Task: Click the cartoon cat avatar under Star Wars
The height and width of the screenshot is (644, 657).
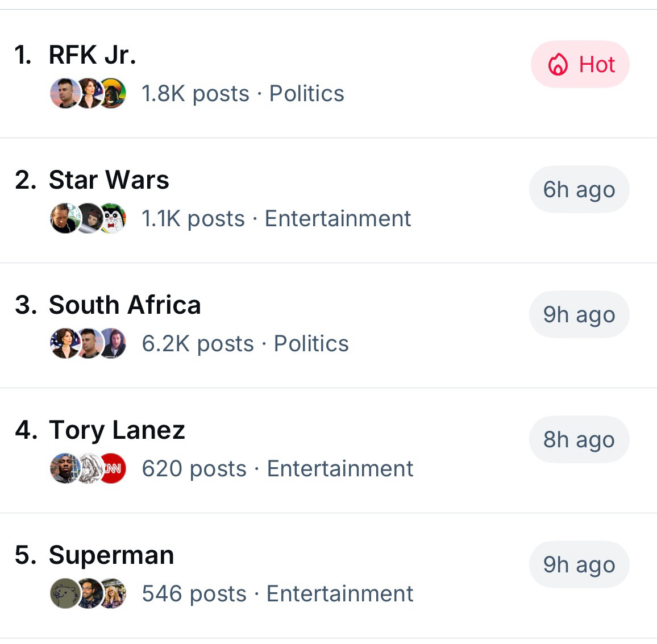Action: pos(111,218)
